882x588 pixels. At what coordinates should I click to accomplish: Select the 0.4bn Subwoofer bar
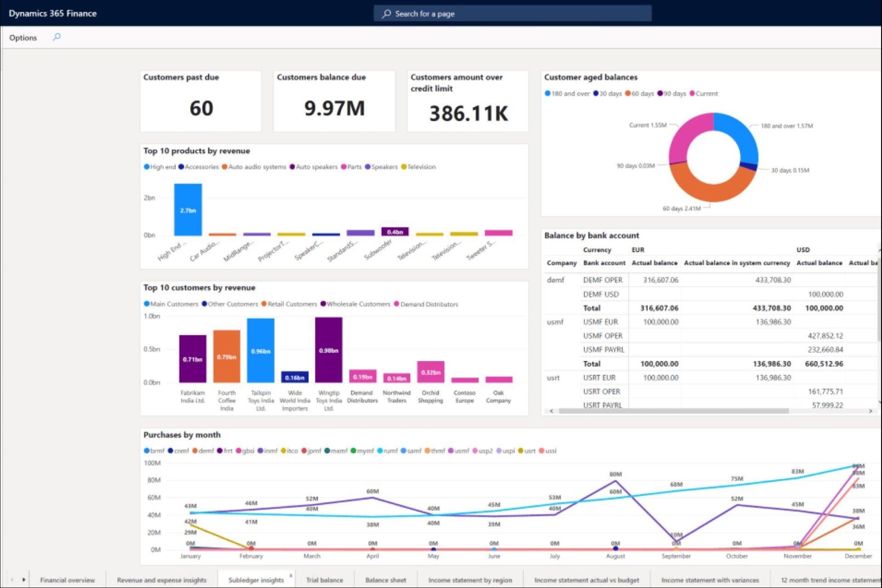[395, 232]
